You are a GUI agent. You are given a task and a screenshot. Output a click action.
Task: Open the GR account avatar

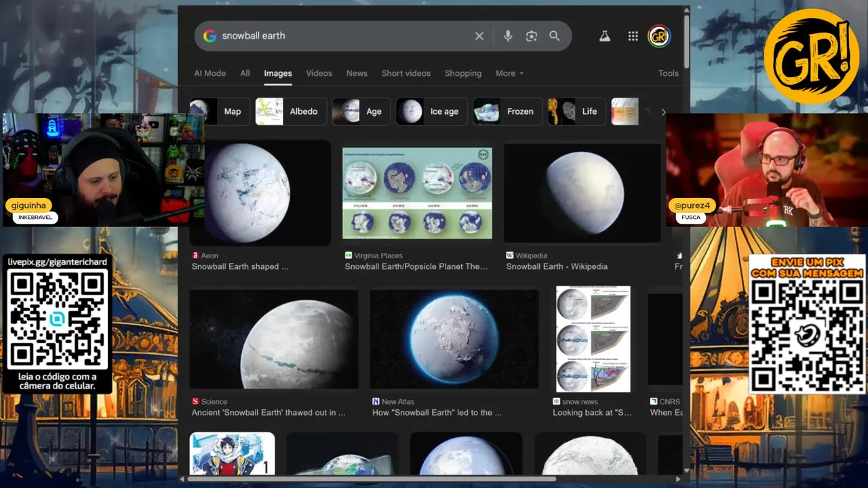(x=659, y=36)
